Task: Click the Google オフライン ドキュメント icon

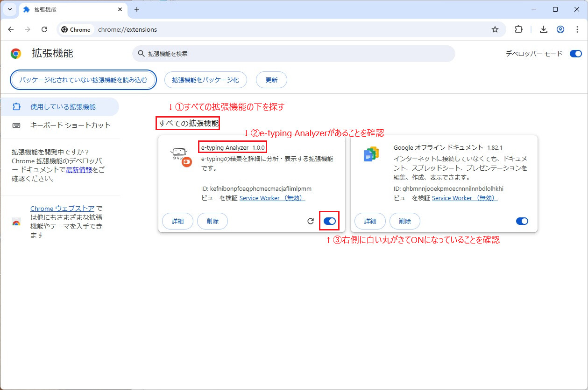Action: [371, 154]
